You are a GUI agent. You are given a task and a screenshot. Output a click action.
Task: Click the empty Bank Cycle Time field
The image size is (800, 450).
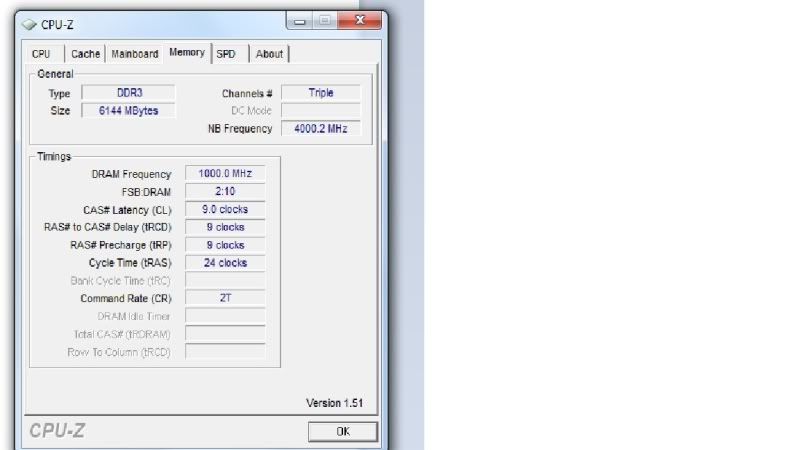tap(225, 281)
